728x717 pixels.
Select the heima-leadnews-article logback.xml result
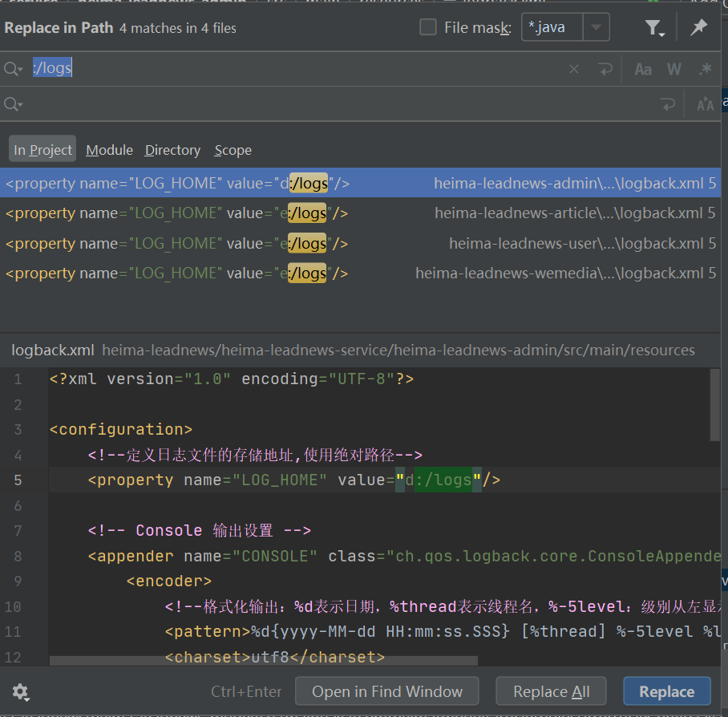tap(360, 213)
